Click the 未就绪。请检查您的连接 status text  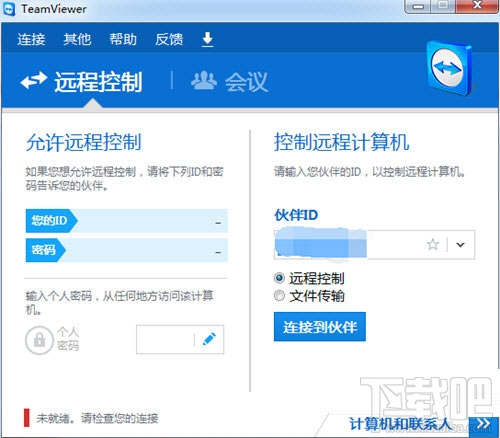click(x=97, y=418)
